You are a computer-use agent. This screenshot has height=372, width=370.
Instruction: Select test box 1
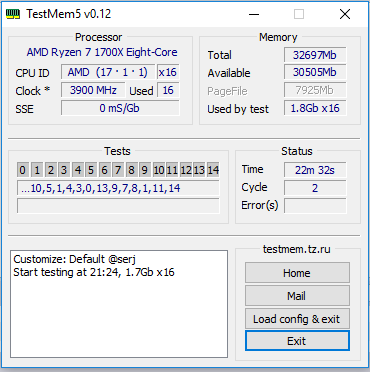coord(37,170)
